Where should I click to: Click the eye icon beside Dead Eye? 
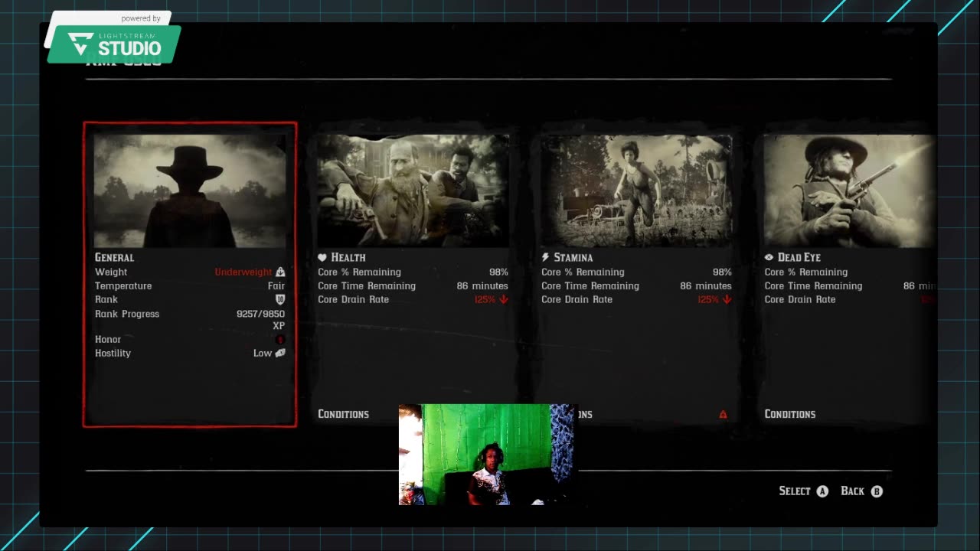[769, 257]
